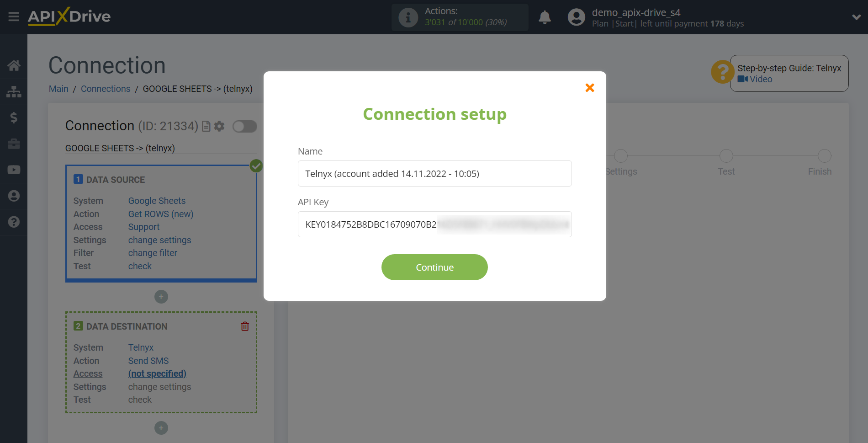Select the Settings progress step

621,156
